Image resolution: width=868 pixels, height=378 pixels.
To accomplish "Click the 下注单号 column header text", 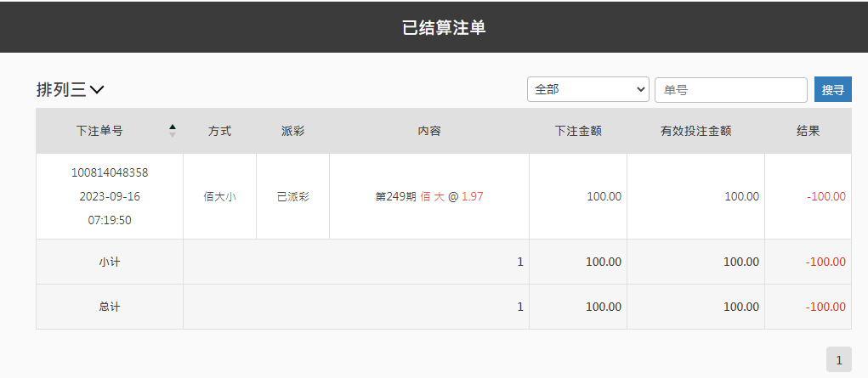I will [99, 131].
